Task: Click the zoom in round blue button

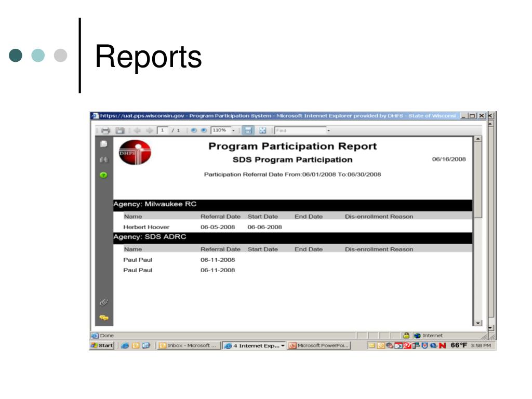Action: click(x=204, y=130)
